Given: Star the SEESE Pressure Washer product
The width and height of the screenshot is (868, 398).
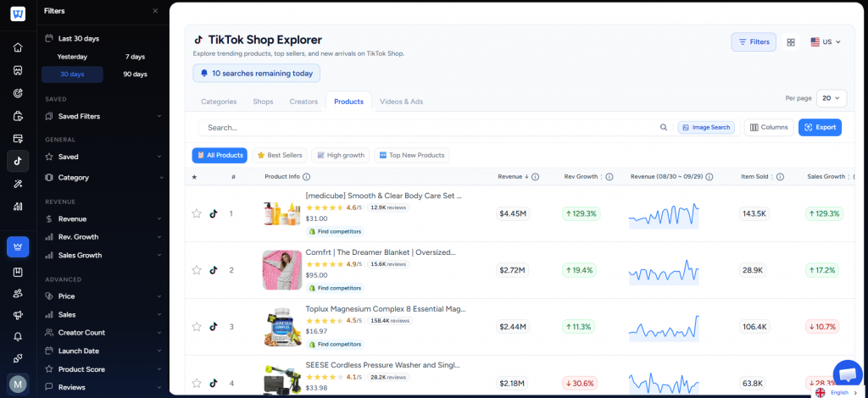Looking at the screenshot, I should pyautogui.click(x=196, y=383).
